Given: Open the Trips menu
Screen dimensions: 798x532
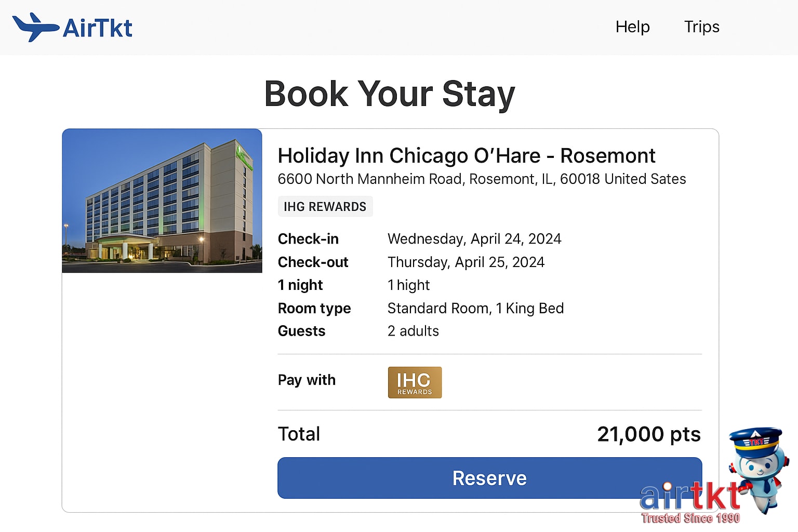Looking at the screenshot, I should point(701,26).
